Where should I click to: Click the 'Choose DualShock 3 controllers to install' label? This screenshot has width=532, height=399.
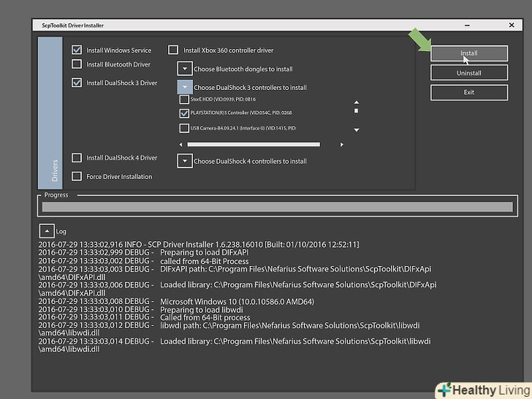click(250, 88)
